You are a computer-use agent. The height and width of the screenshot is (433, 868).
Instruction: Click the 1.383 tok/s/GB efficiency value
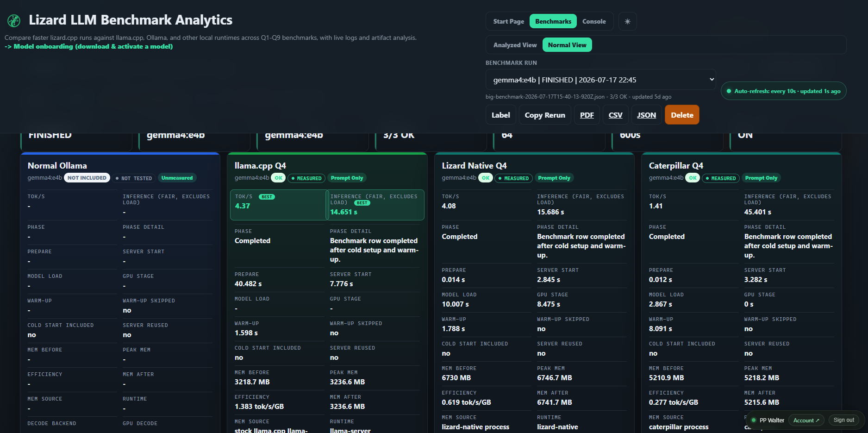[259, 407]
